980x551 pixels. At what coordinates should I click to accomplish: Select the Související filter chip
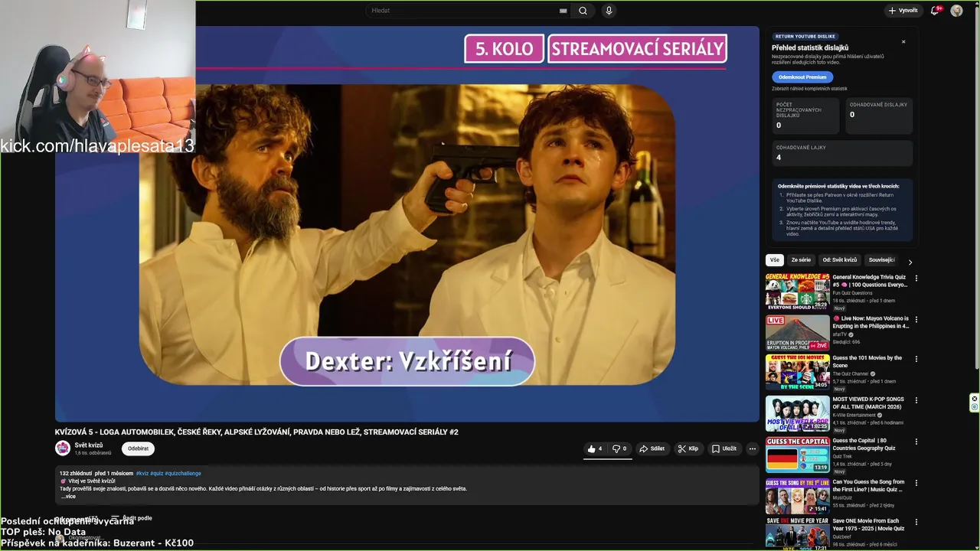881,260
